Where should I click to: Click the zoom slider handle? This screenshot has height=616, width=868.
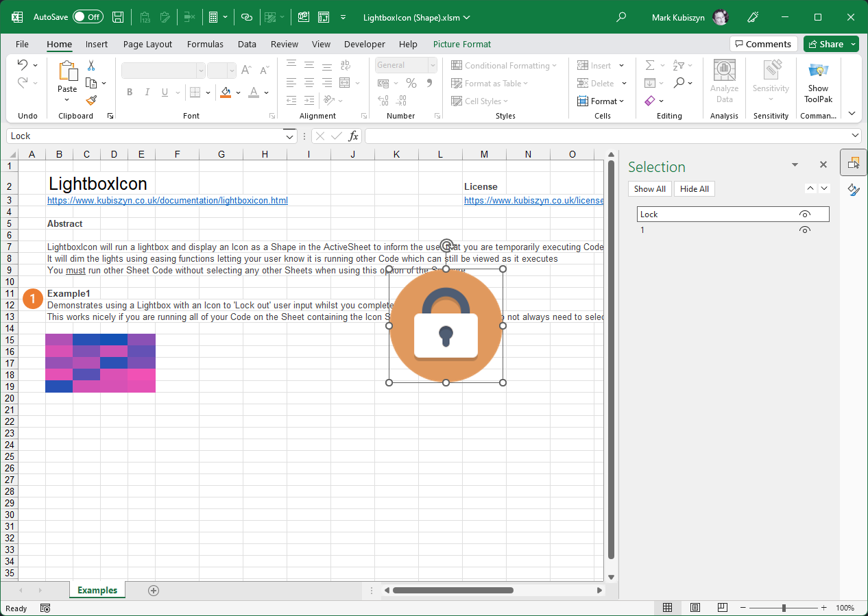click(x=784, y=608)
